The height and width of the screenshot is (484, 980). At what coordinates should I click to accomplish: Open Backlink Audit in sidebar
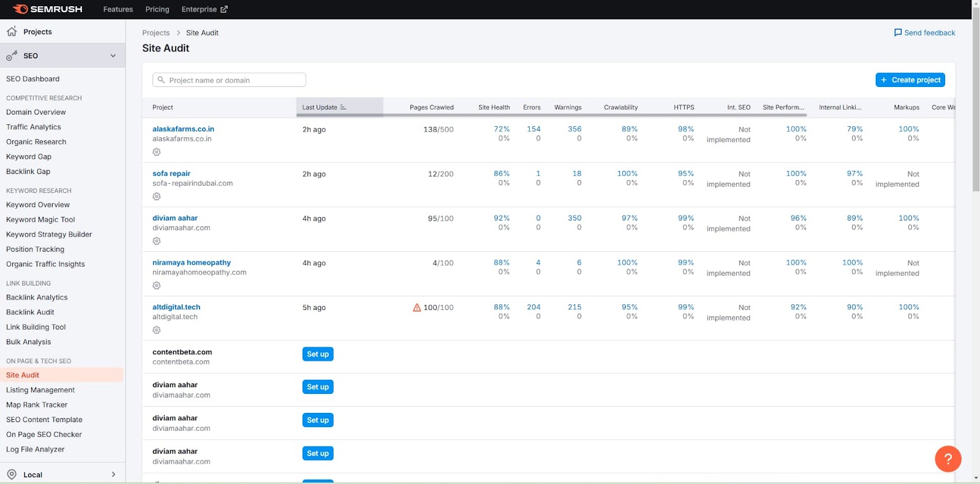(31, 312)
